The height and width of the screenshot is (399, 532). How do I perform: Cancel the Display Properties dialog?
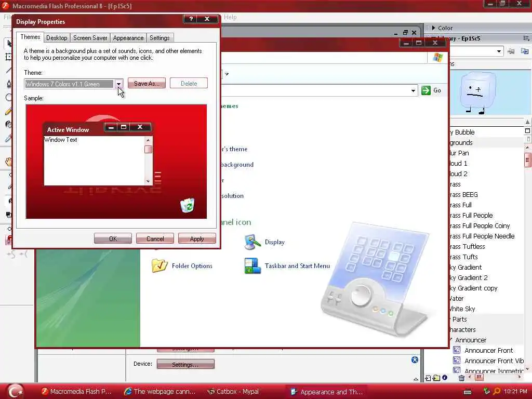(x=155, y=238)
